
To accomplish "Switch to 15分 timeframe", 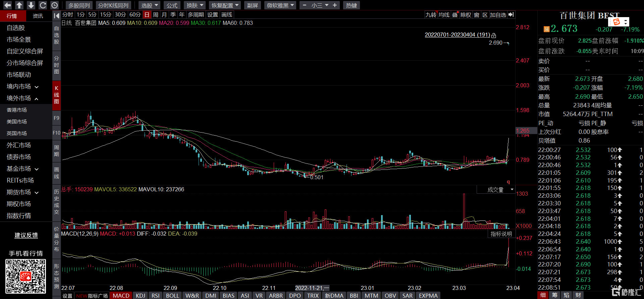I will tap(106, 15).
